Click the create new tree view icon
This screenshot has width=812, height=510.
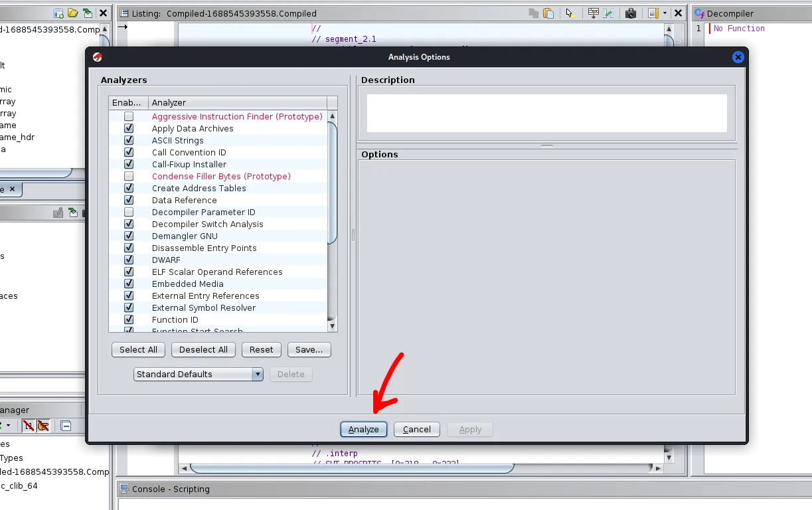coord(58,13)
